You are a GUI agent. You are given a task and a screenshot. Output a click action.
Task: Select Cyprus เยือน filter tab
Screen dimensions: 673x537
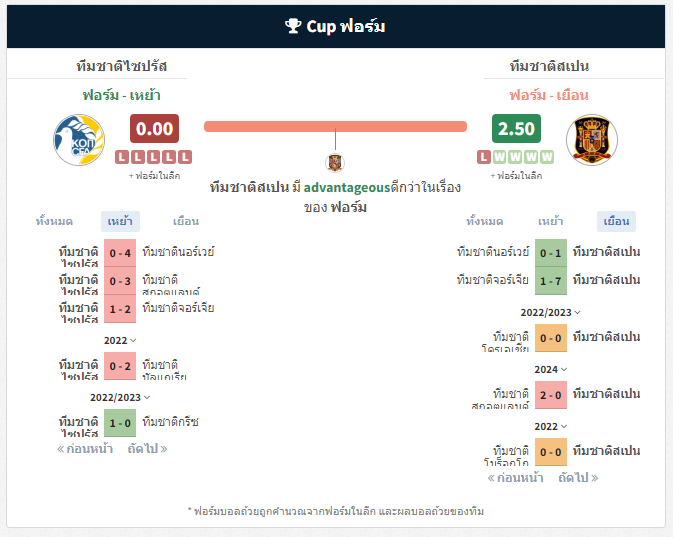pos(186,221)
